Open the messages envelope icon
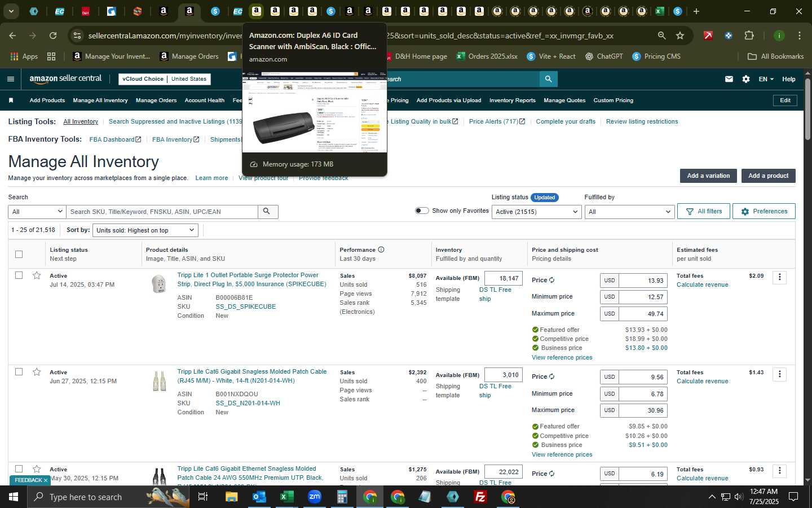Viewport: 812px width, 508px height. [729, 79]
